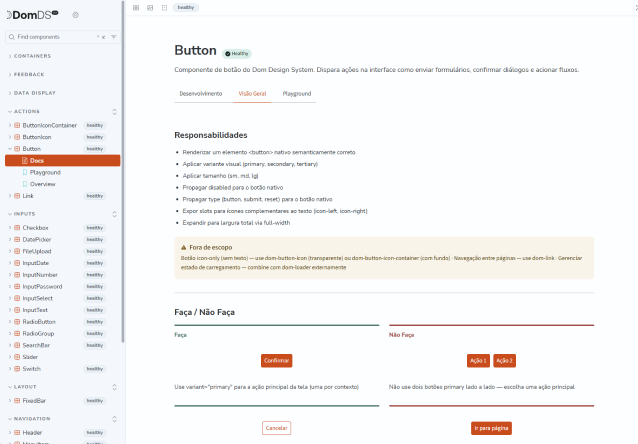Click the Ação 1 button
The image size is (638, 444).
(x=478, y=361)
